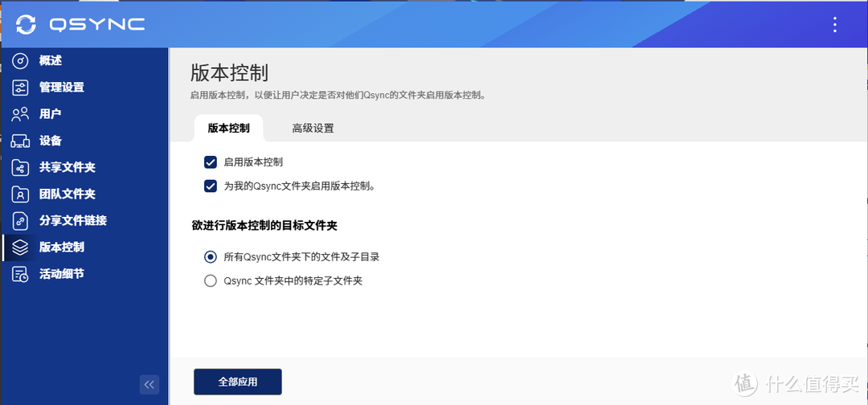Click the 管理设置 sliders icon

point(20,88)
